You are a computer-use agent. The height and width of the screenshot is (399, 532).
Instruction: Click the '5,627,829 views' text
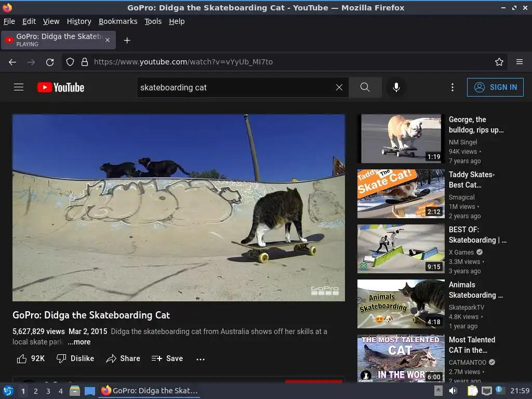38,331
